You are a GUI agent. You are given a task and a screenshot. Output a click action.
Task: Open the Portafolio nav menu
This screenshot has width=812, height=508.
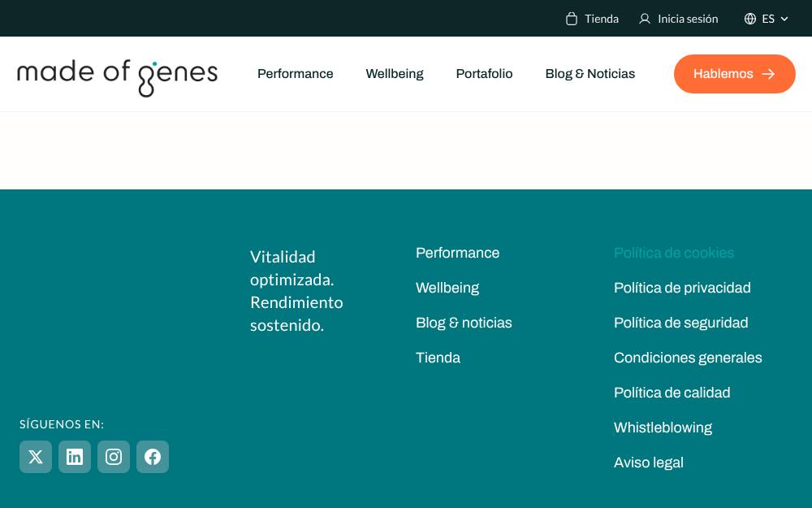[x=484, y=74]
